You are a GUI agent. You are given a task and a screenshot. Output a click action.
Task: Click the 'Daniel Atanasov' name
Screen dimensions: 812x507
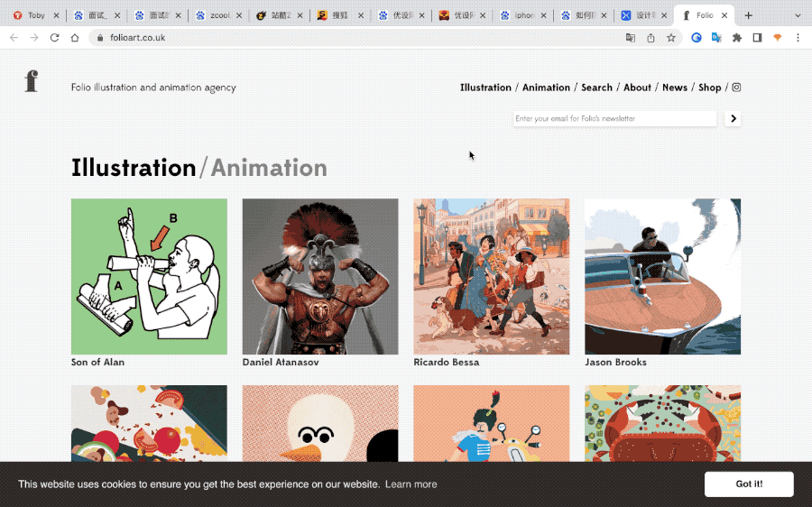click(281, 363)
